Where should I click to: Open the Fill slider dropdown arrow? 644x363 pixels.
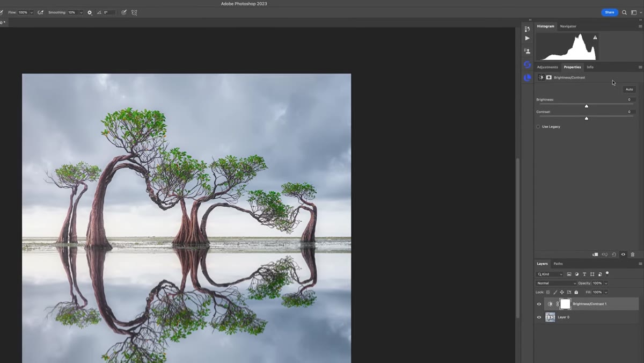point(606,292)
